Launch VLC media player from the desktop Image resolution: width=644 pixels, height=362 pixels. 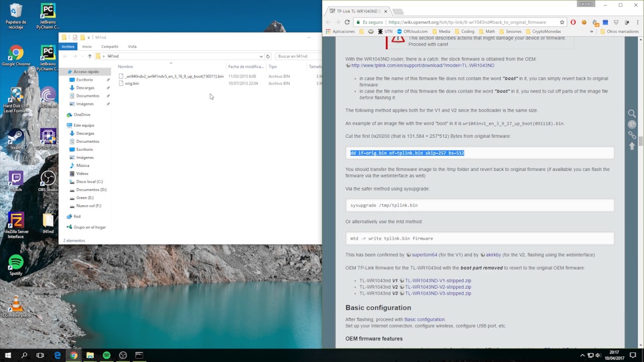tap(16, 307)
